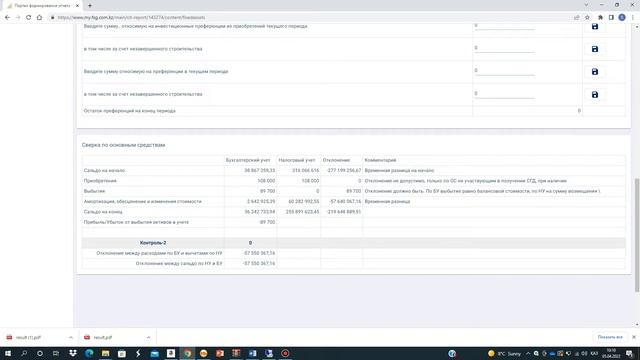This screenshot has height=360, width=640.
Task: Switch to Chrome in the taskbar
Action: pos(187,353)
